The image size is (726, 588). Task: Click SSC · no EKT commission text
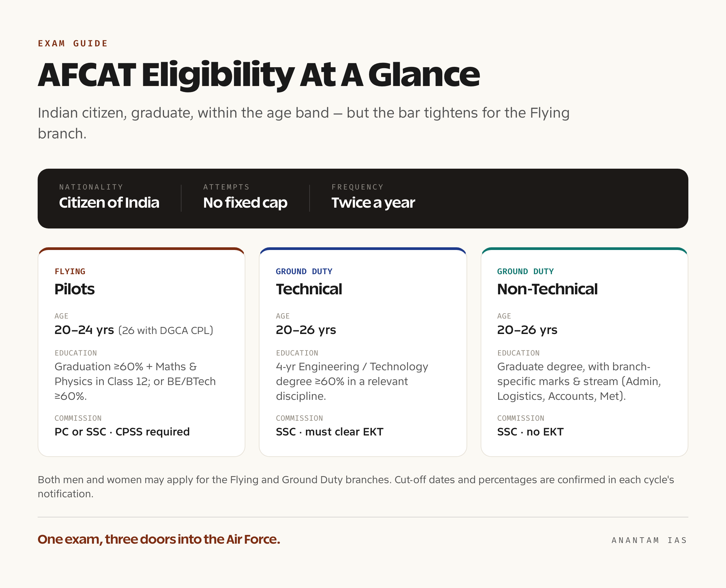(530, 432)
